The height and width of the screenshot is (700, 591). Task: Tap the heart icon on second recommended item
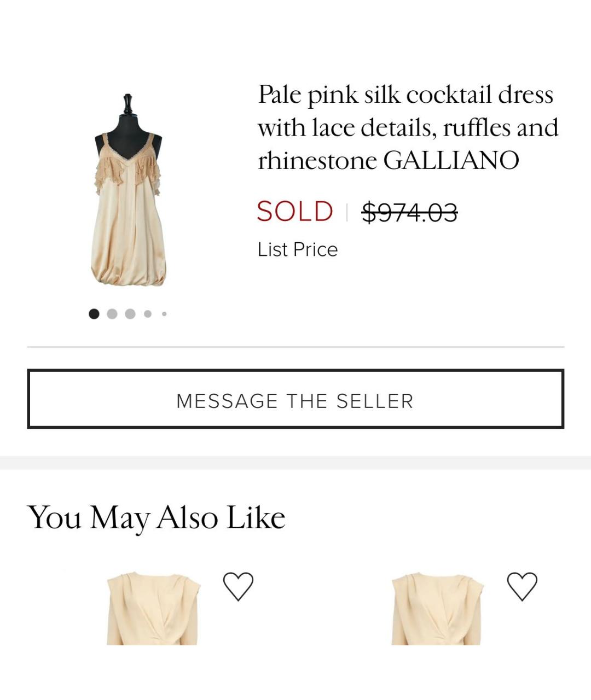point(522,586)
